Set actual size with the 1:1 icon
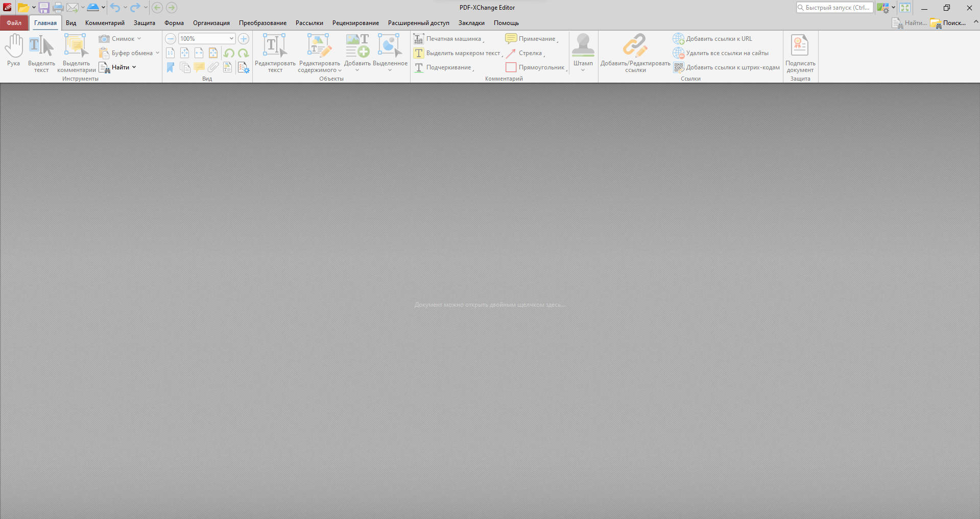The image size is (980, 519). 171,53
